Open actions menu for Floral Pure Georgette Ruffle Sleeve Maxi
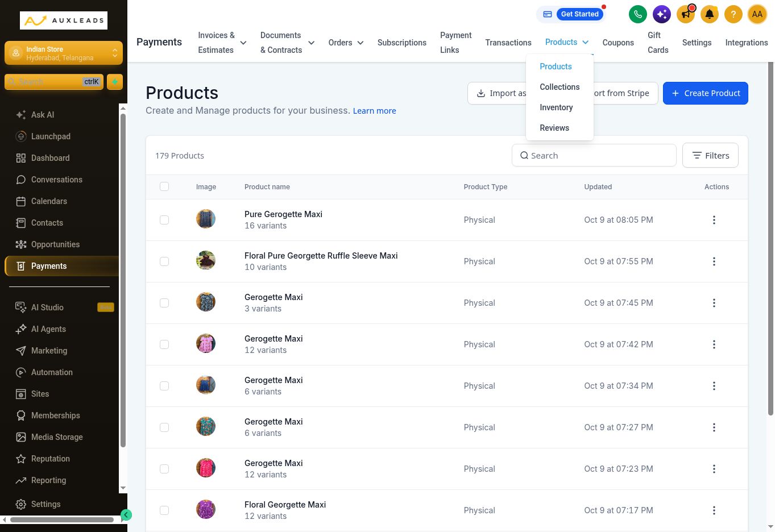775x532 pixels. pos(714,261)
